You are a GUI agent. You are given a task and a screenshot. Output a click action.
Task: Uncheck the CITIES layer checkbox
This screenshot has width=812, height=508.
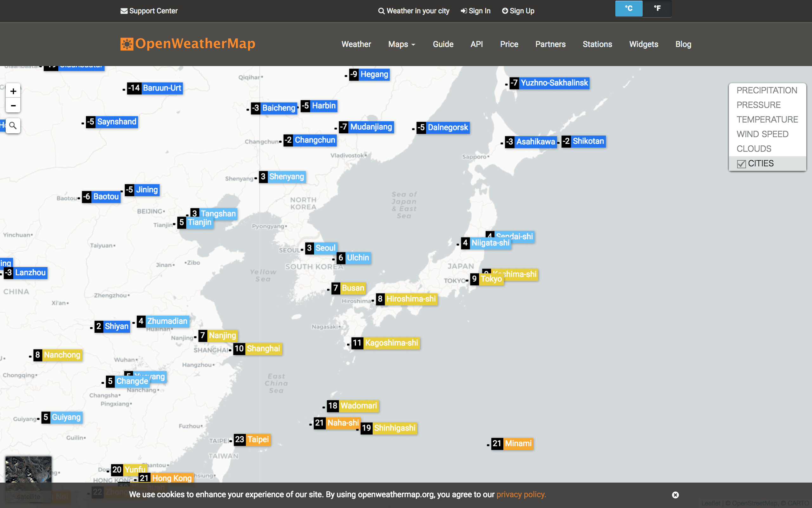[x=741, y=164]
